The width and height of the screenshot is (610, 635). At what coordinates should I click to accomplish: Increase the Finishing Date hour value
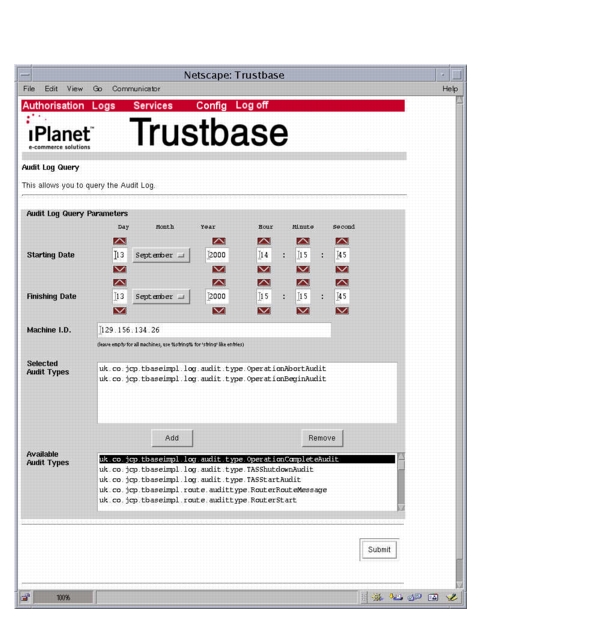tap(264, 282)
